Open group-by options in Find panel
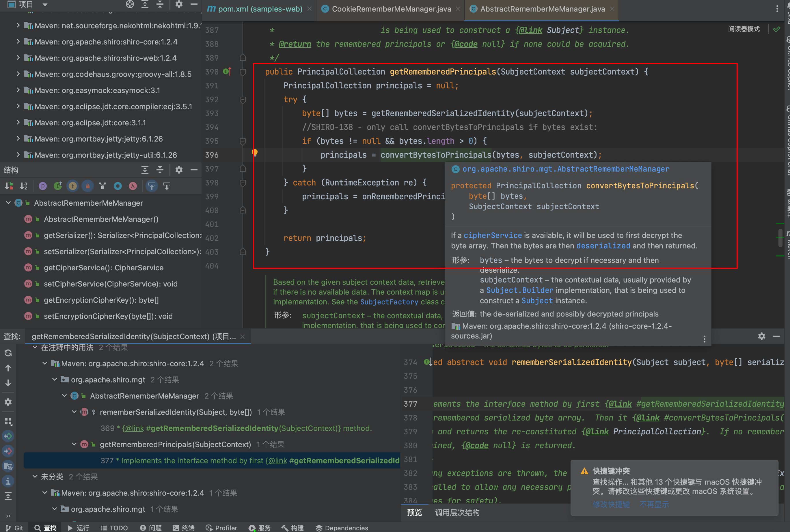This screenshot has height=532, width=790. tap(8, 421)
